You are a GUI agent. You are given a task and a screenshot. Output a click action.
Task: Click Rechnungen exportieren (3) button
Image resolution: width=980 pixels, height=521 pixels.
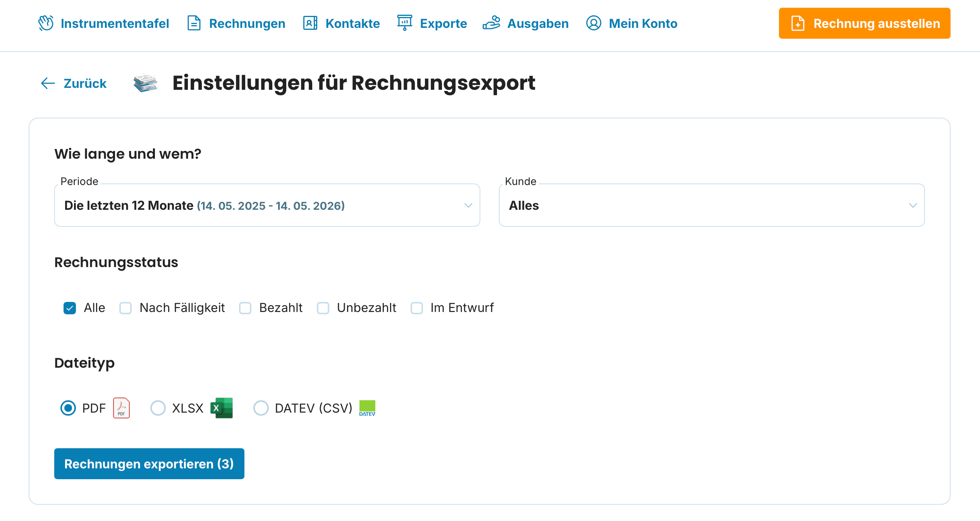[149, 464]
